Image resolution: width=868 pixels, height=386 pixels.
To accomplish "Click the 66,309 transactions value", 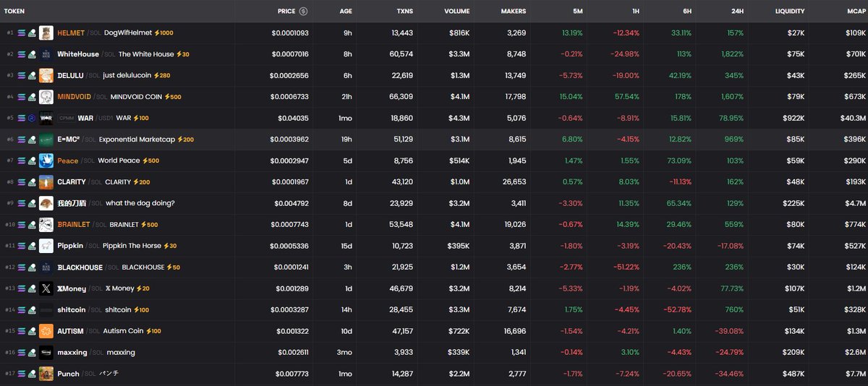I will [x=401, y=97].
